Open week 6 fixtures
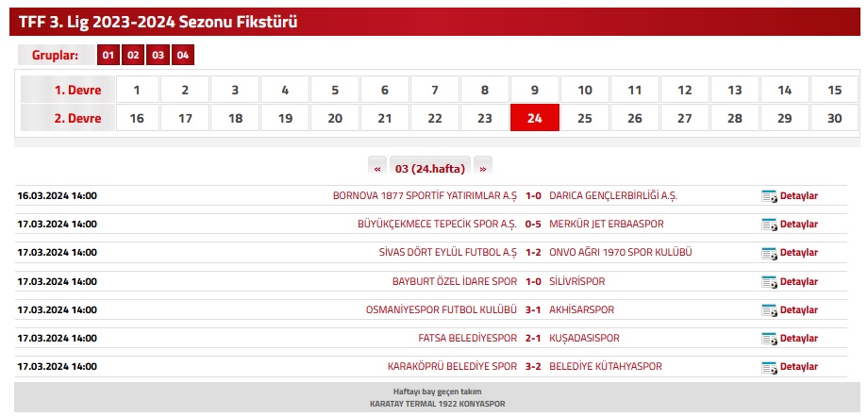 (x=385, y=90)
